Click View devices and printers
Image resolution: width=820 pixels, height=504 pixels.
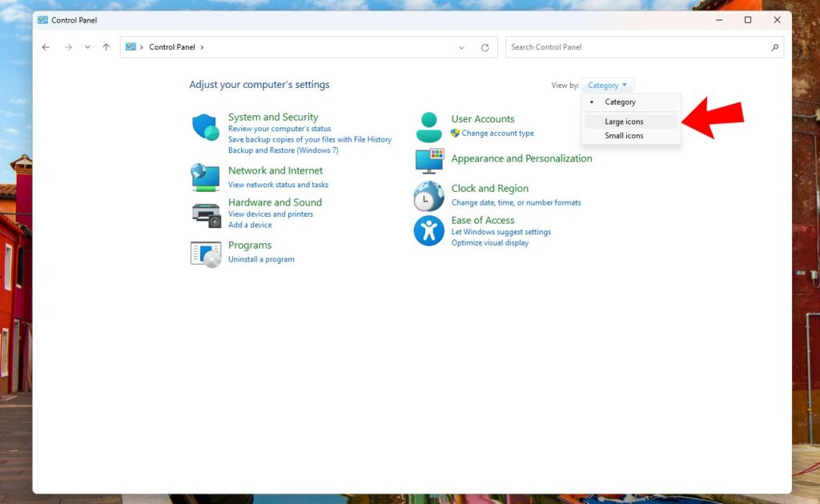pos(271,214)
